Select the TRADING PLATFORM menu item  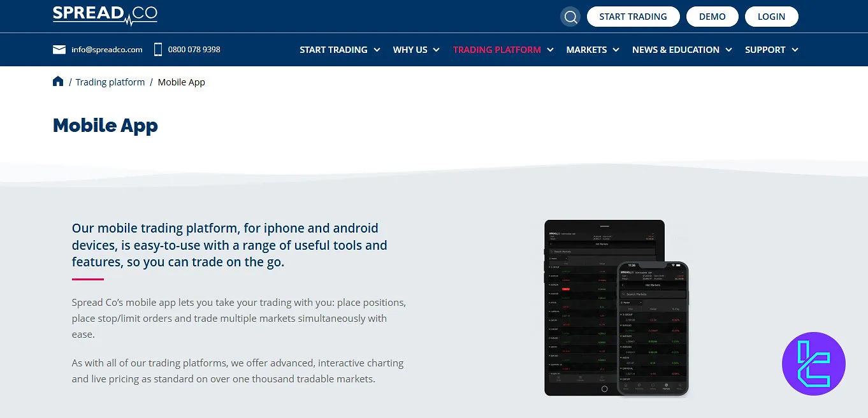pos(497,50)
